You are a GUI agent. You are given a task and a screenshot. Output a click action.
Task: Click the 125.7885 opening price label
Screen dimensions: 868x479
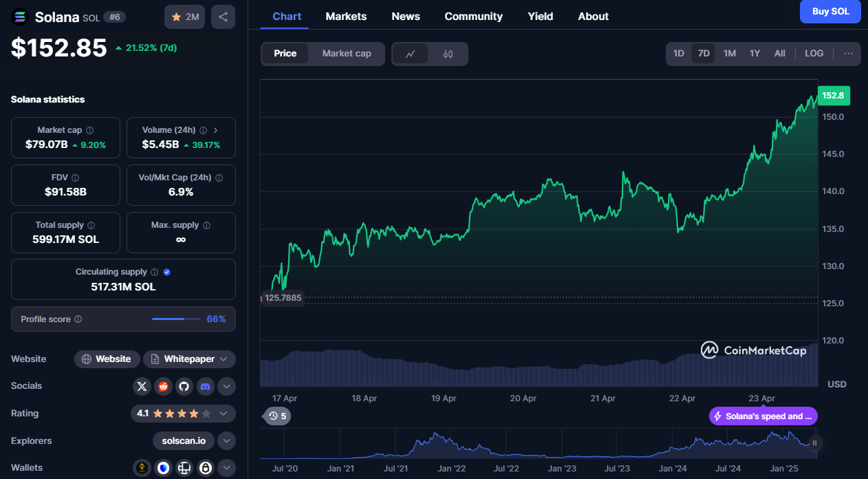click(x=283, y=299)
